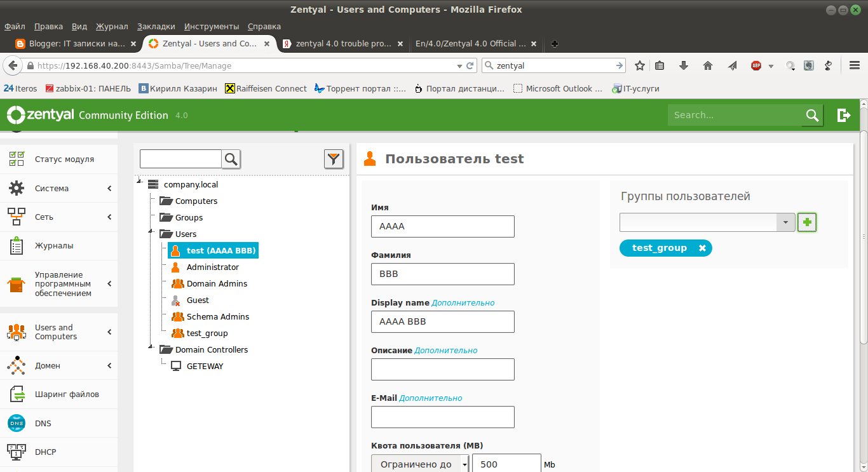Screen dimensions: 868x472
Task: Expand the Система sidebar chevron
Action: point(109,189)
